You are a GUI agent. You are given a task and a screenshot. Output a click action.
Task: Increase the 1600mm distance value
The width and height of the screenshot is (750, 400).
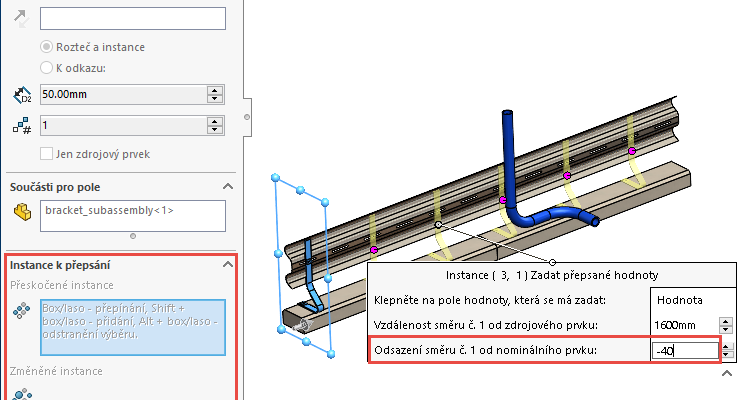(726, 322)
